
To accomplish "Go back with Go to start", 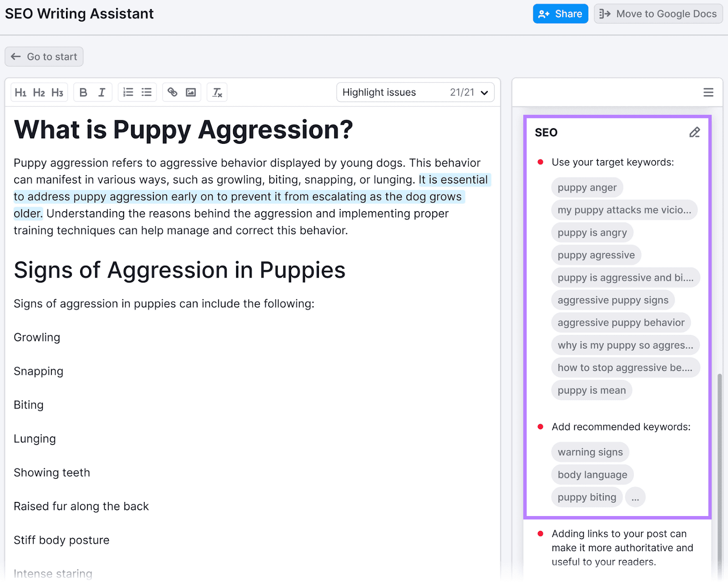I will point(44,56).
